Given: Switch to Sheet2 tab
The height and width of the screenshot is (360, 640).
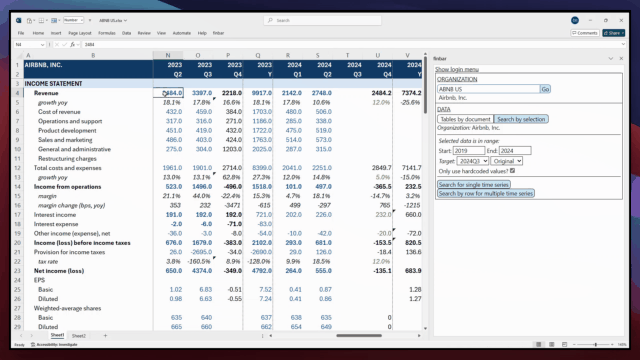Looking at the screenshot, I should [79, 336].
